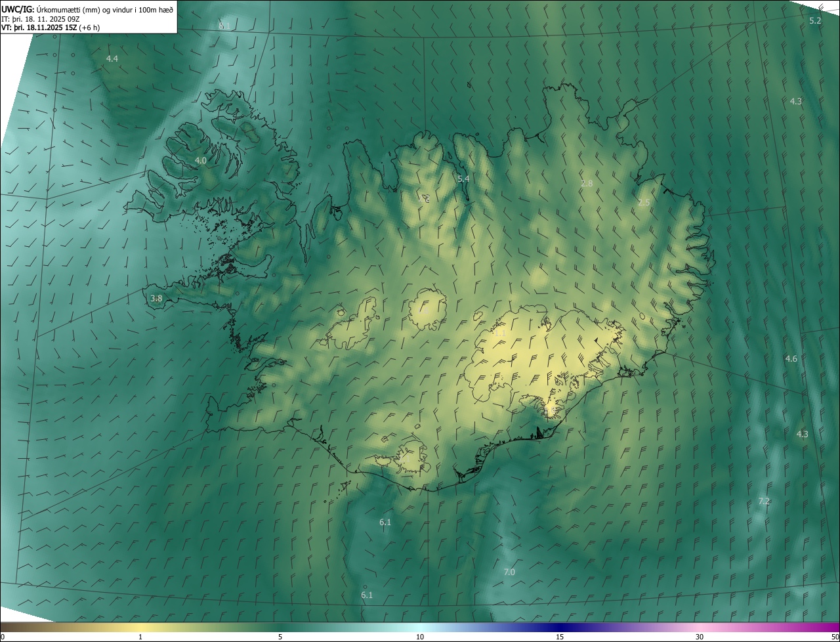
Task: Select the "5" tick on the color scale
Action: [280, 637]
